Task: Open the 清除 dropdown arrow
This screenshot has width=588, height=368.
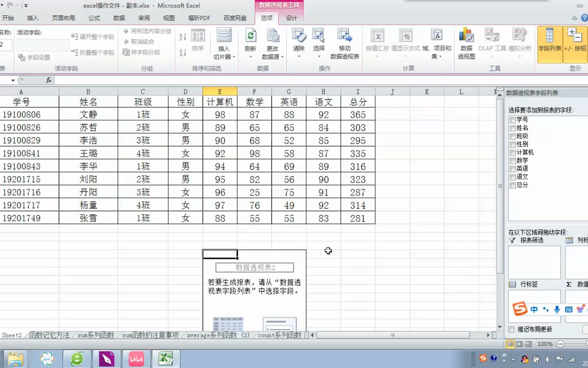Action: (x=299, y=57)
